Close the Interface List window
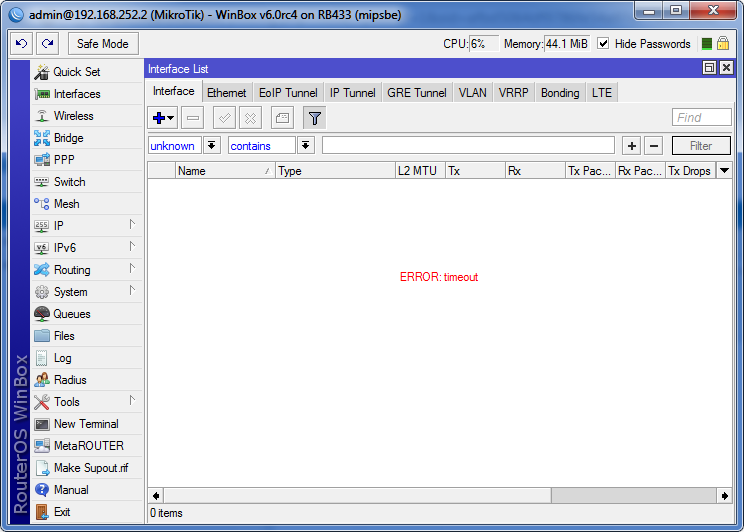 pos(726,68)
